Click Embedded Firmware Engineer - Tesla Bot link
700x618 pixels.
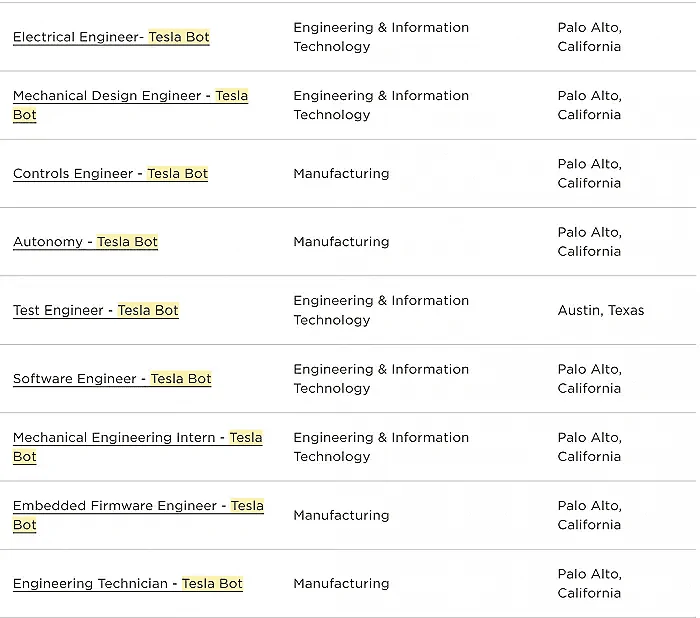[138, 515]
